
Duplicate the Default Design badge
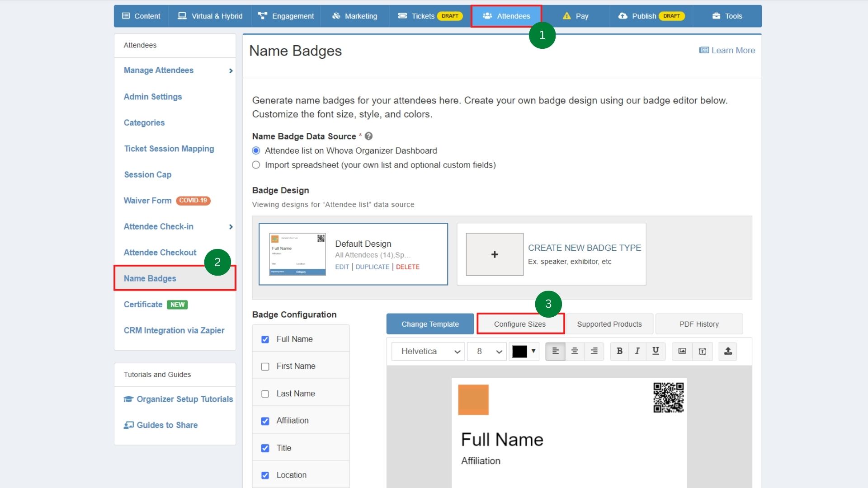(x=372, y=267)
